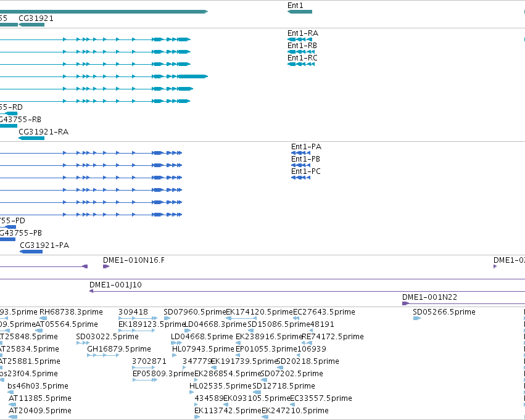The width and height of the screenshot is (525, 420).
Task: Select the 434589 alignment label
Action: pos(209,398)
